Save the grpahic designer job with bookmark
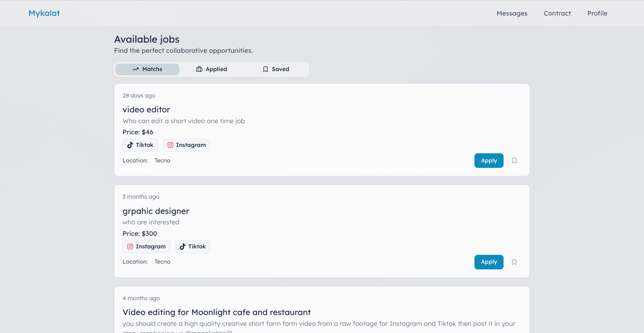 514,262
